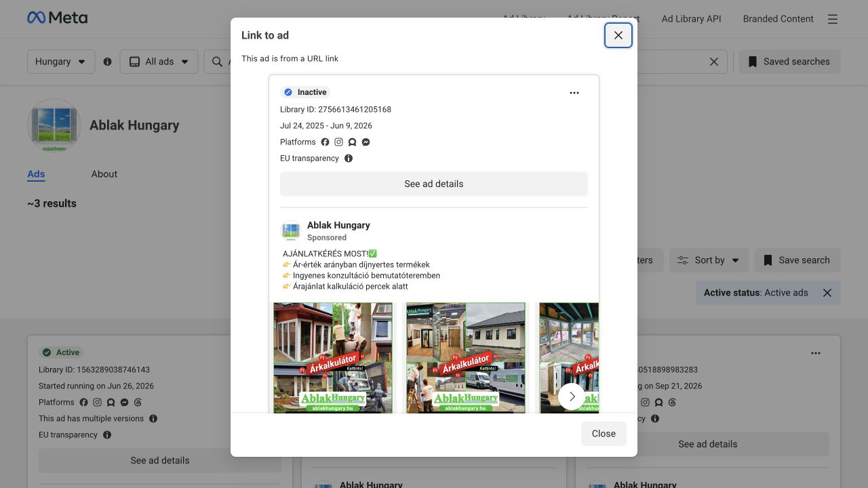Image resolution: width=868 pixels, height=488 pixels.
Task: Click Threads icon on first ad card
Action: click(138, 403)
